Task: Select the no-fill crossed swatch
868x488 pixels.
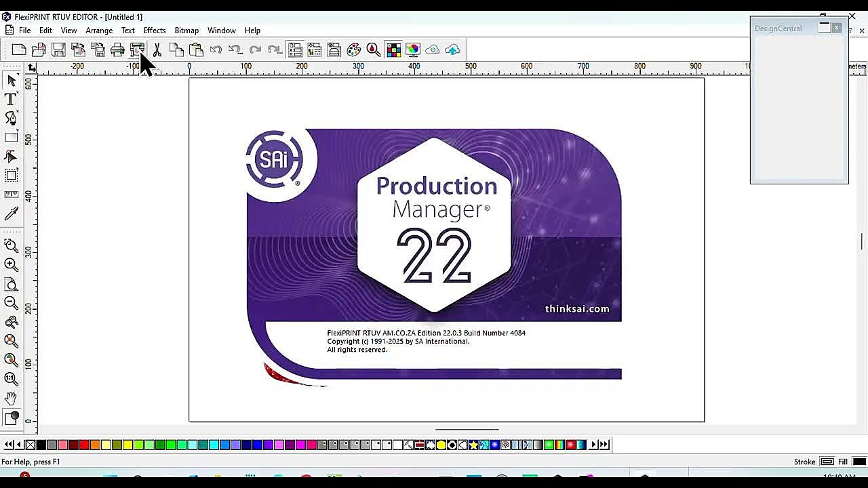Action: click(30, 445)
